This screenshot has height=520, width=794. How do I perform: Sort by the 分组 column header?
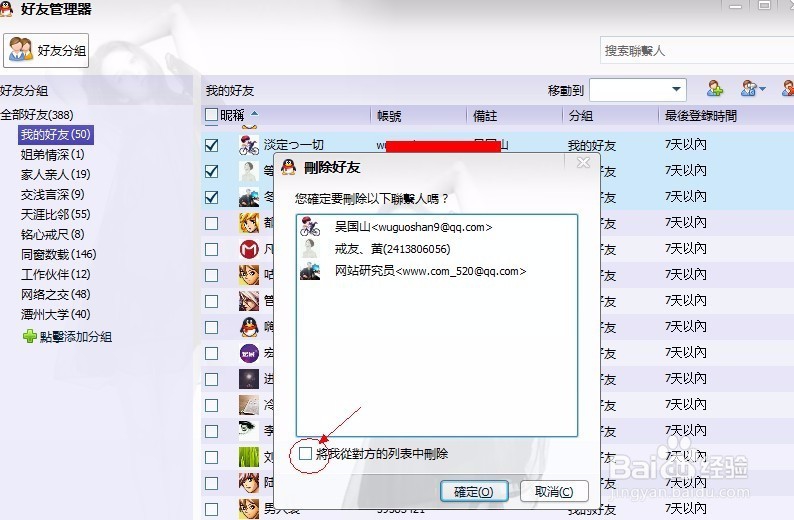pos(581,116)
